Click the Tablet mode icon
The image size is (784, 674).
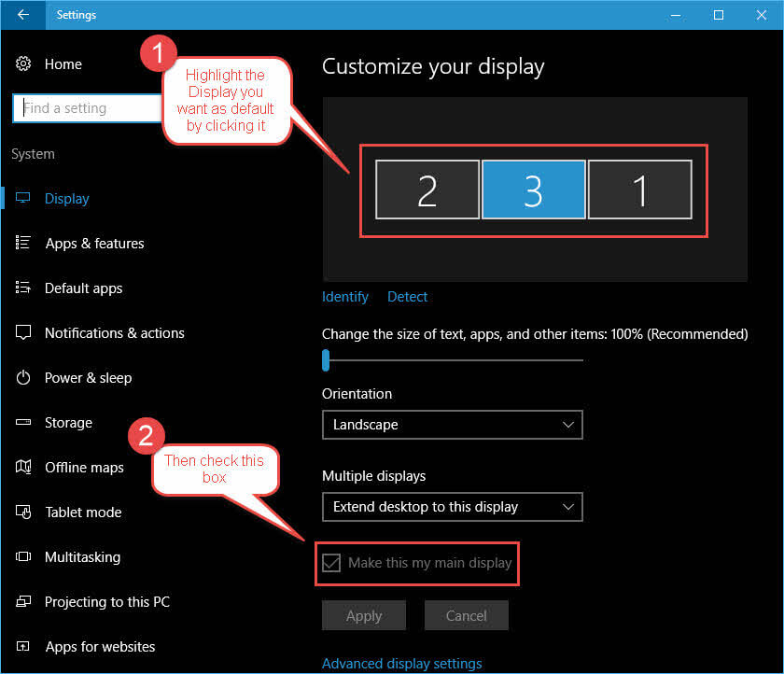tap(22, 512)
